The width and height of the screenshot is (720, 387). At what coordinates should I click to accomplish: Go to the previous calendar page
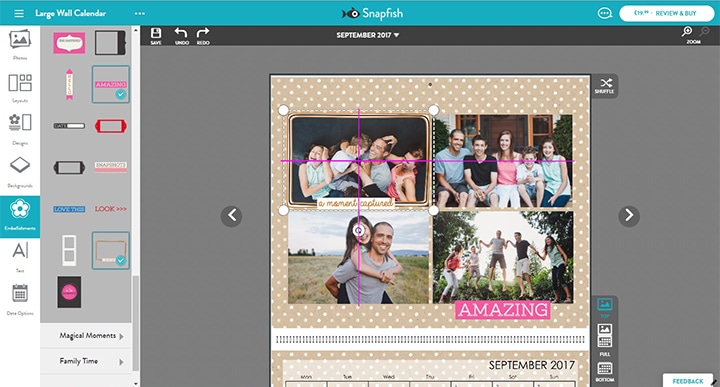[231, 215]
